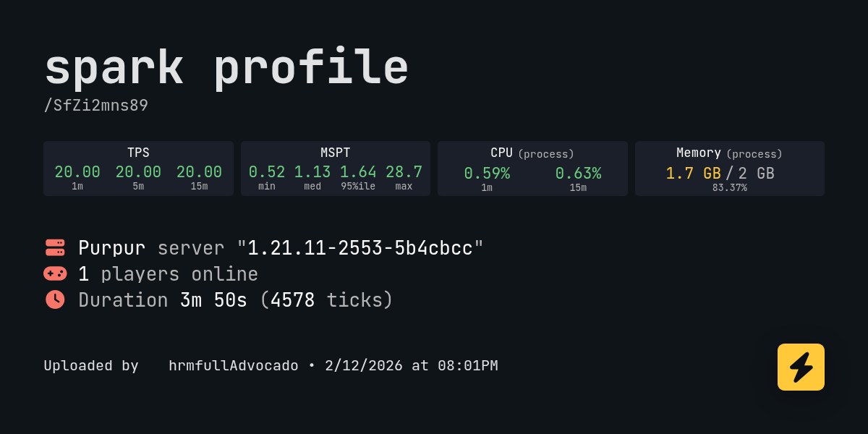Select the CPU process panel header

(x=532, y=153)
